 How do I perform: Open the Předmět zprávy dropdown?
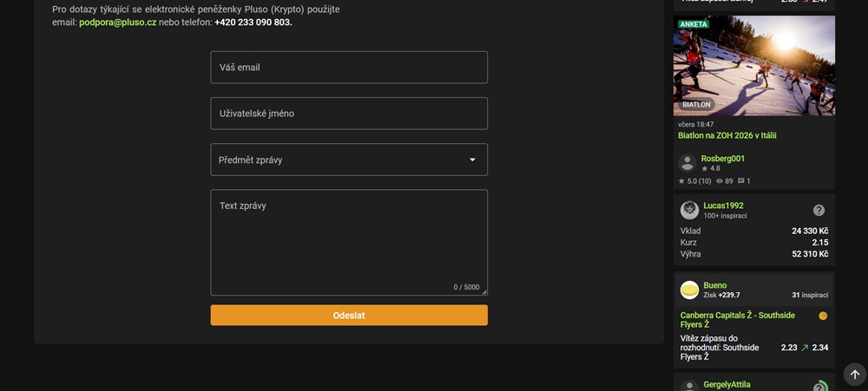[348, 160]
